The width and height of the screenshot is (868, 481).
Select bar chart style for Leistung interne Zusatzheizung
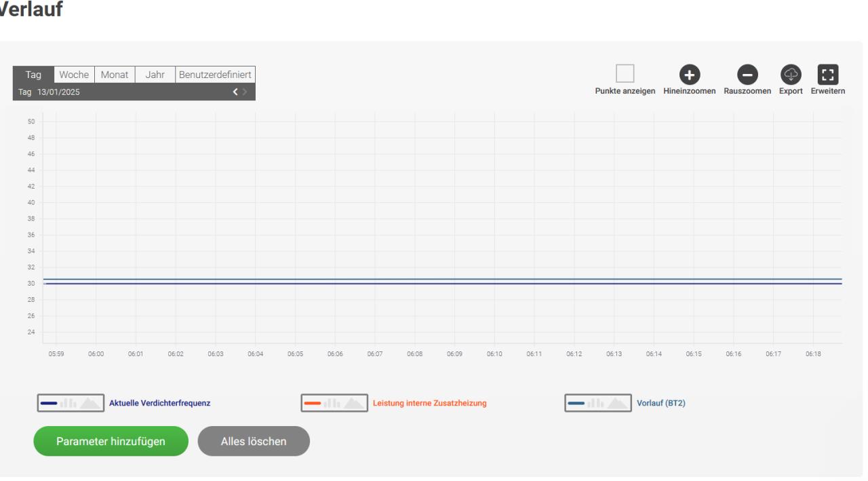332,403
